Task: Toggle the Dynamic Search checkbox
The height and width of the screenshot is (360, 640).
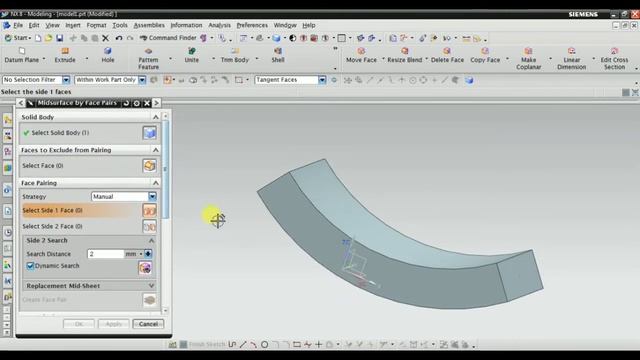Action: [x=30, y=266]
